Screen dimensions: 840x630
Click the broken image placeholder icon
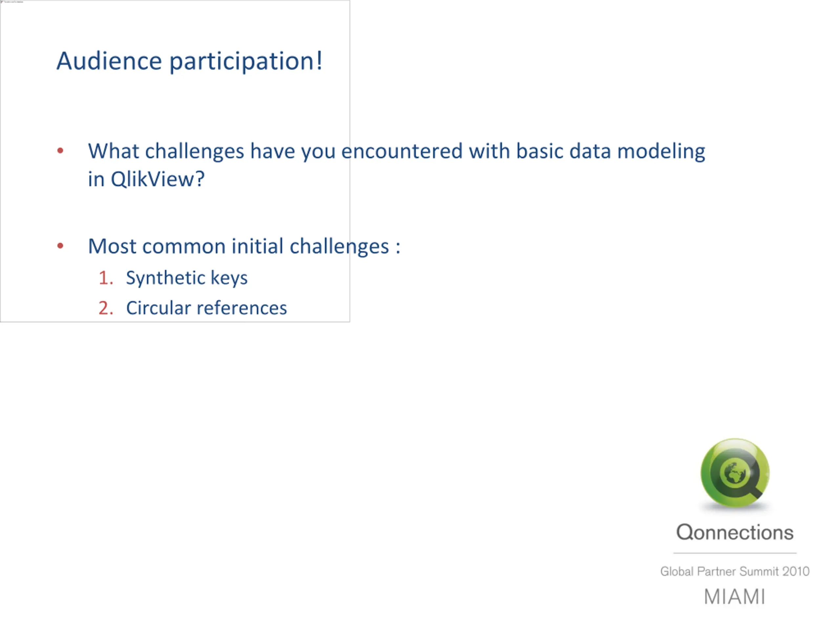click(x=2, y=2)
